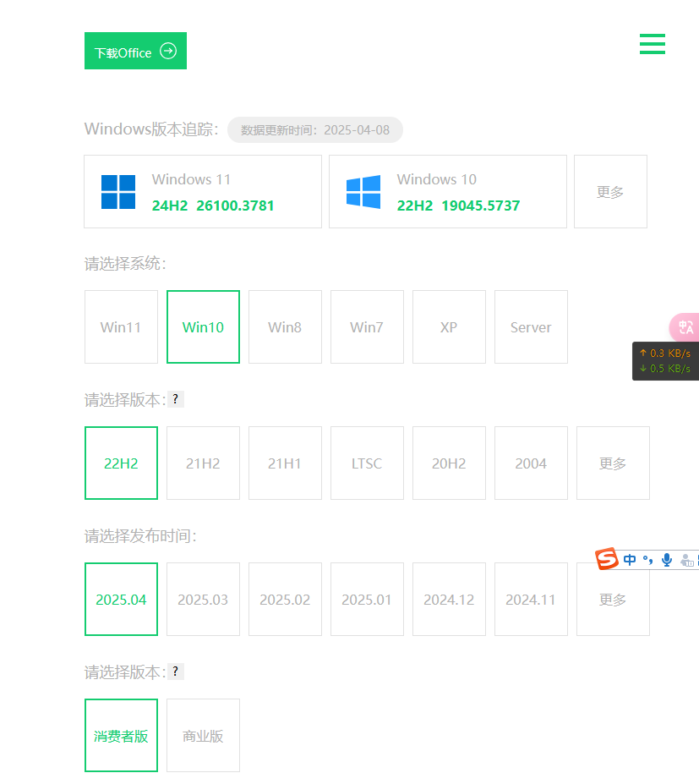Open the green hamburger menu

(x=652, y=44)
